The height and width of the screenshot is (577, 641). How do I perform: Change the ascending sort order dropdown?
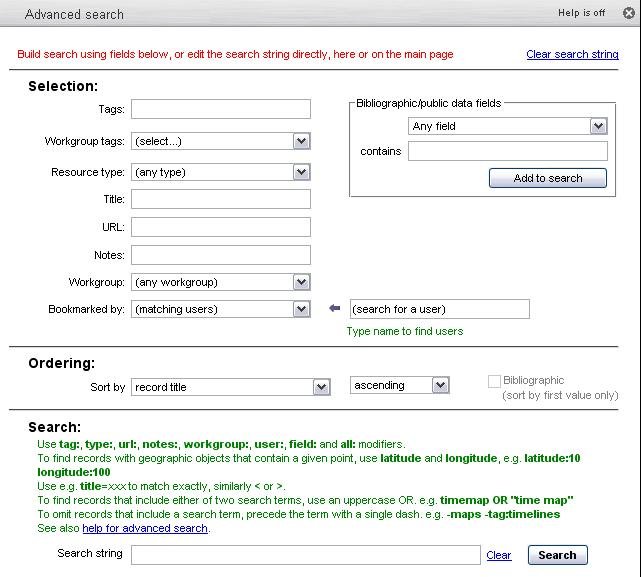pyautogui.click(x=400, y=385)
